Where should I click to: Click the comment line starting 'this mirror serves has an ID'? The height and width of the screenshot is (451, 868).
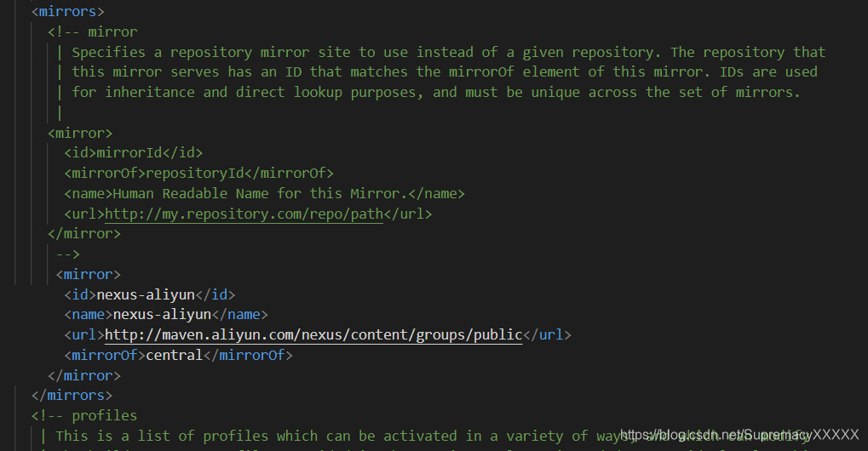[444, 72]
